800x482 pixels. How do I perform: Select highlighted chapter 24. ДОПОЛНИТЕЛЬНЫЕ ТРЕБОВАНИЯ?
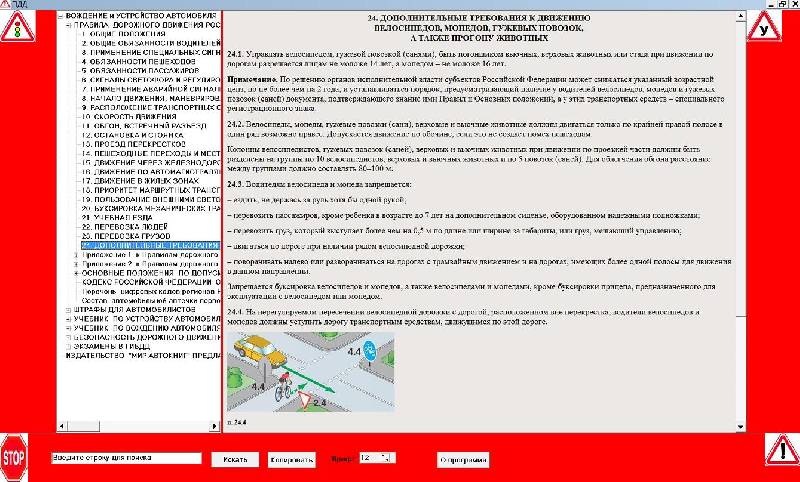(151, 245)
